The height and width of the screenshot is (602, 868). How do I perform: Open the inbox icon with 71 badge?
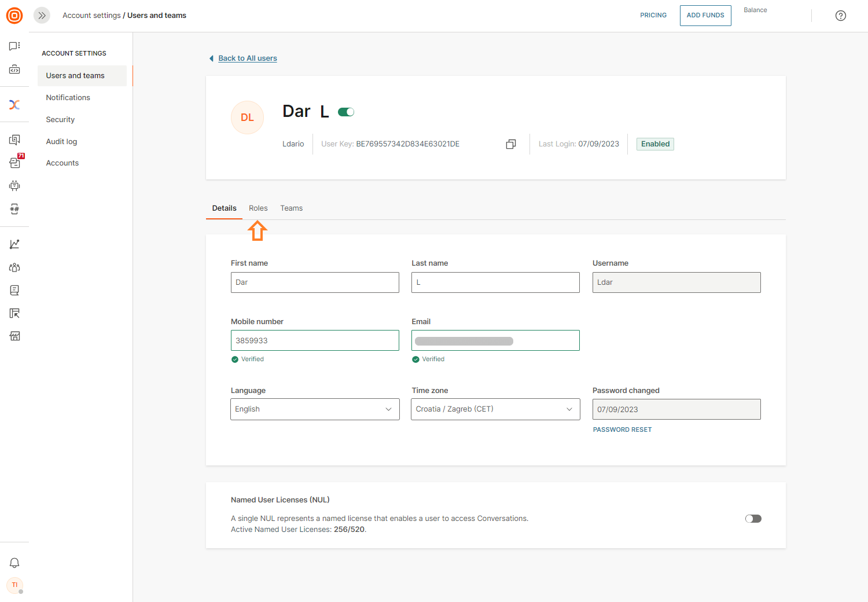tap(16, 161)
